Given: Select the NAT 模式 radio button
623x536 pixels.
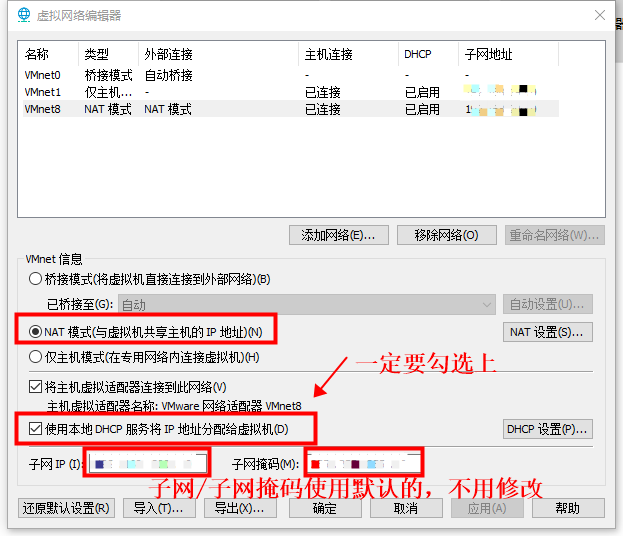Looking at the screenshot, I should (x=35, y=331).
